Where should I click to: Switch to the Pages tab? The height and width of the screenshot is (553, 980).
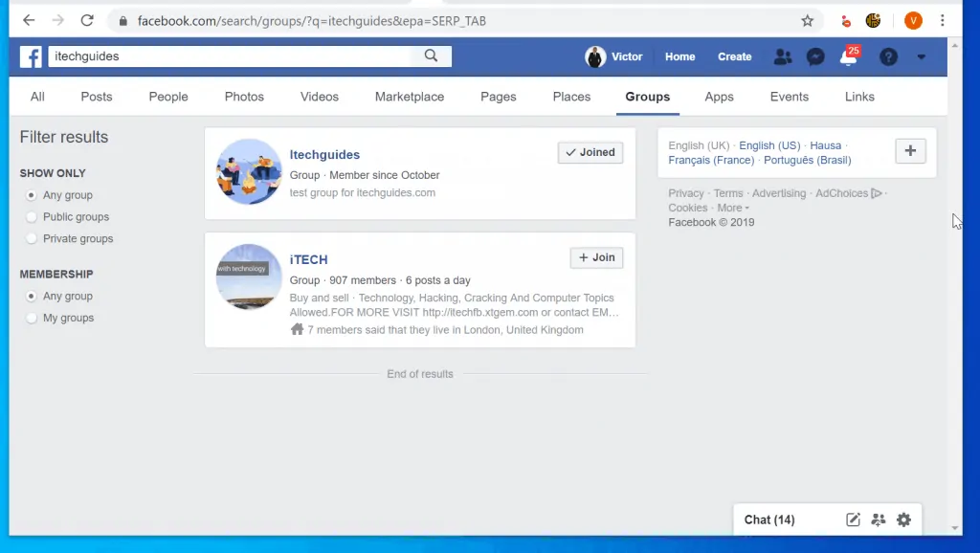click(x=498, y=97)
